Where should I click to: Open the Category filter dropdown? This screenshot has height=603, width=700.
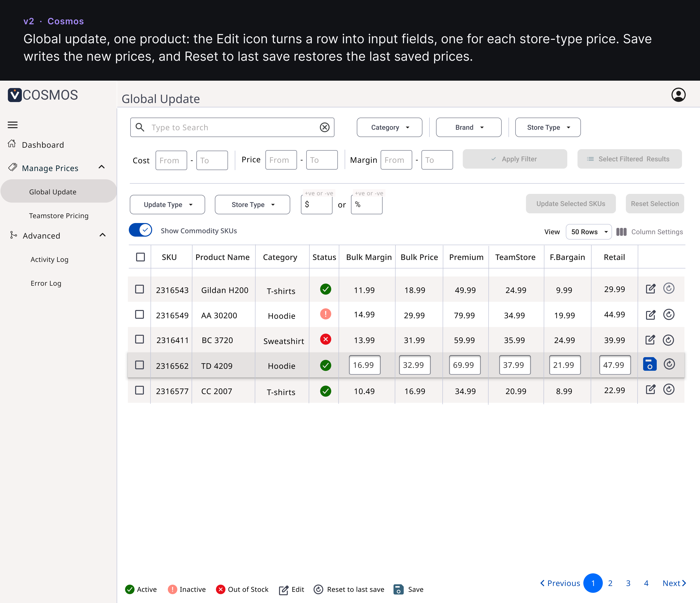(389, 127)
